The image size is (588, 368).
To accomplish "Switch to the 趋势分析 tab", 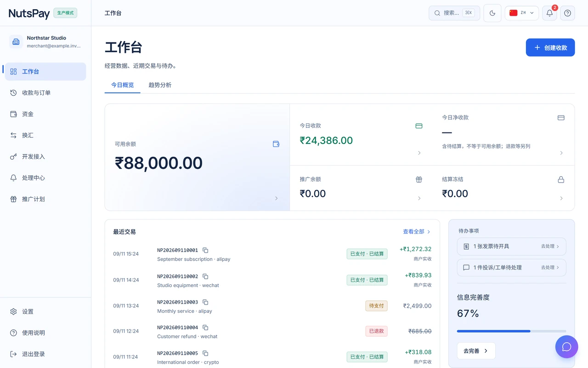I will coord(160,85).
